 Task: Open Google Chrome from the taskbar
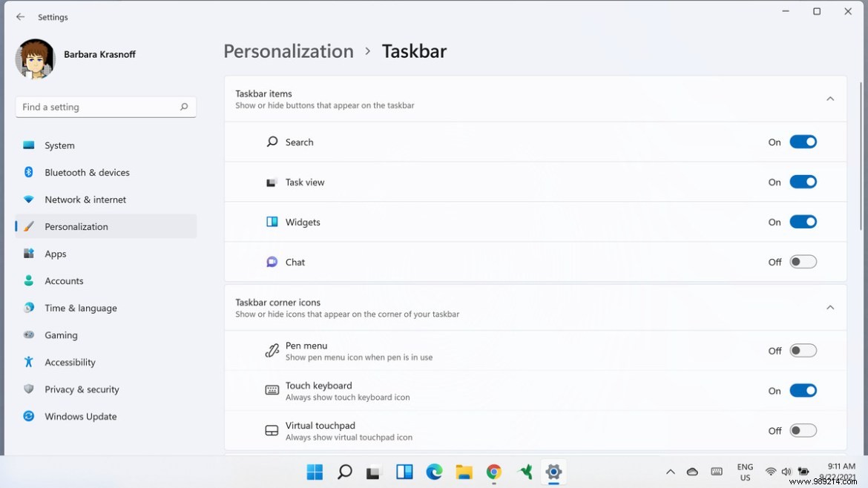tap(493, 472)
